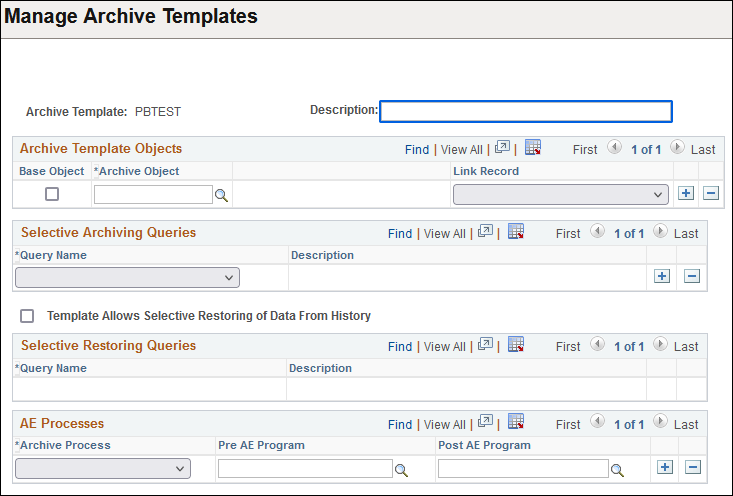Download Selective Restoring Queries grid to spreadsheet
This screenshot has width=733, height=496.
pyautogui.click(x=516, y=345)
